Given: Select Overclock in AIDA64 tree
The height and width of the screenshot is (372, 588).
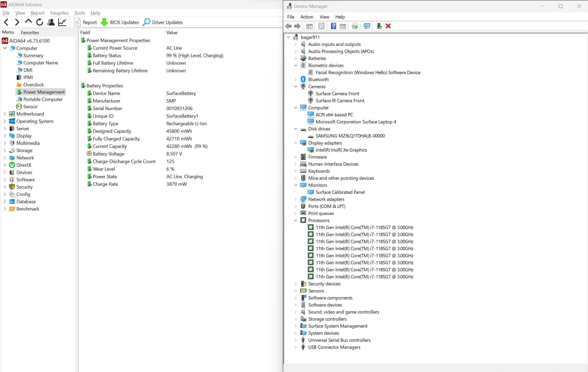Looking at the screenshot, I should (33, 85).
